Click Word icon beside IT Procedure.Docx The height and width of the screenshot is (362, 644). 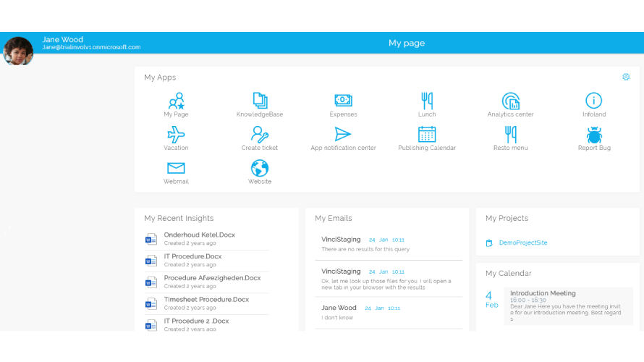coord(151,261)
